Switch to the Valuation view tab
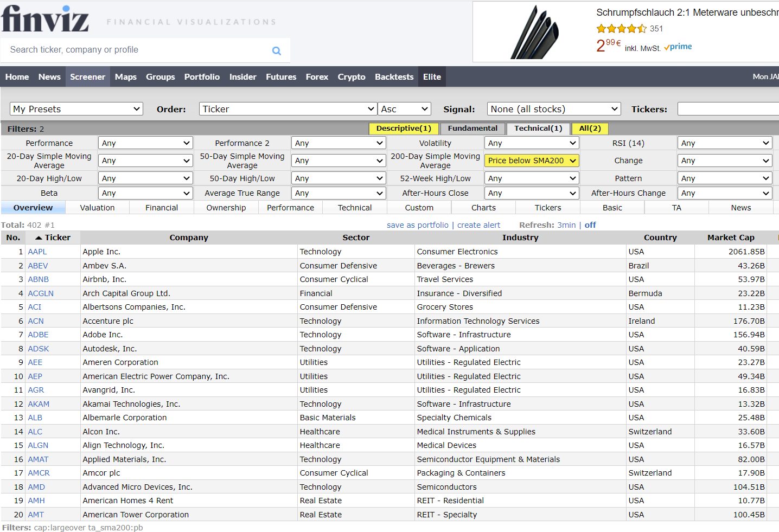Screen dimensions: 779x532 pyautogui.click(x=97, y=208)
